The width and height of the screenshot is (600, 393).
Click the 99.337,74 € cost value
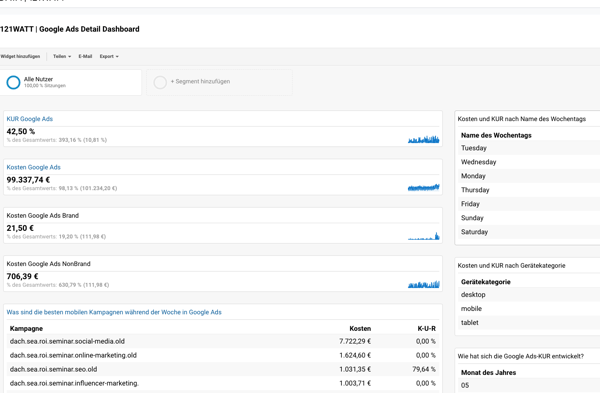(x=28, y=179)
